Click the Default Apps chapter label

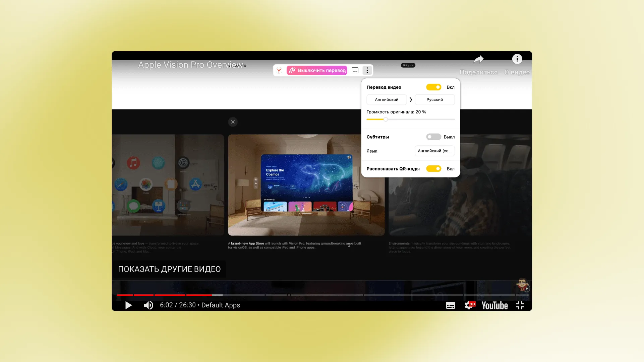pos(221,305)
